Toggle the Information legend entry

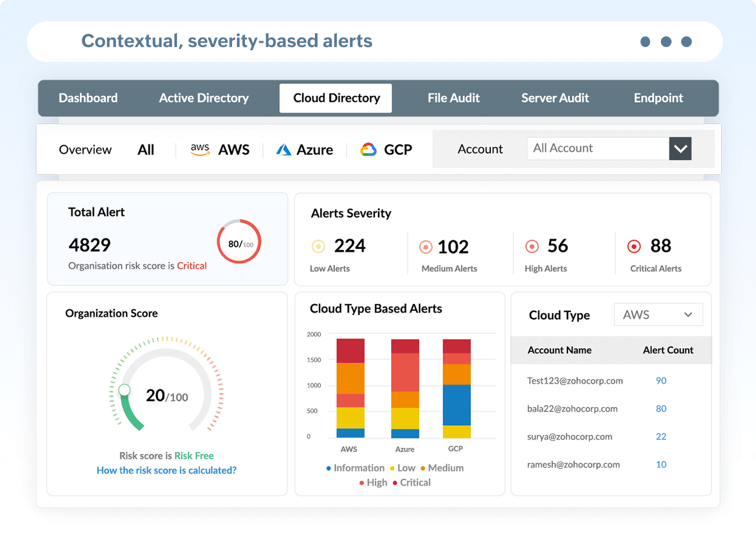click(x=356, y=468)
